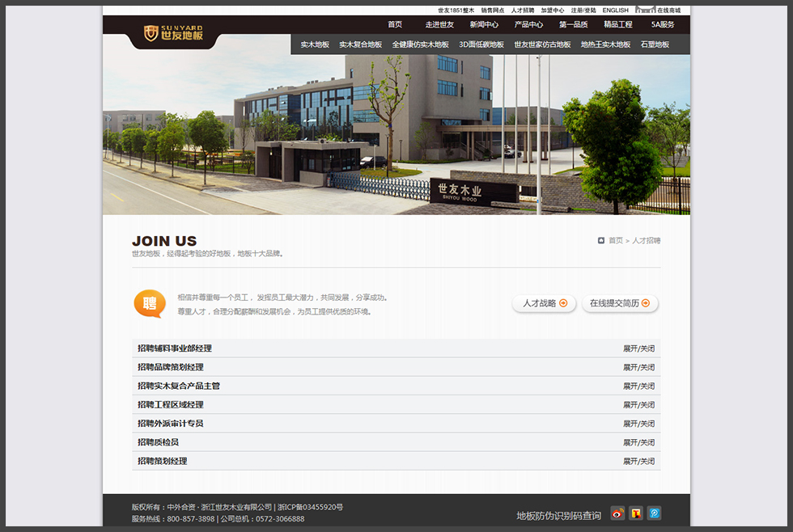Open the blue Tencent Weibo footer icon
This screenshot has width=793, height=532.
tap(654, 513)
